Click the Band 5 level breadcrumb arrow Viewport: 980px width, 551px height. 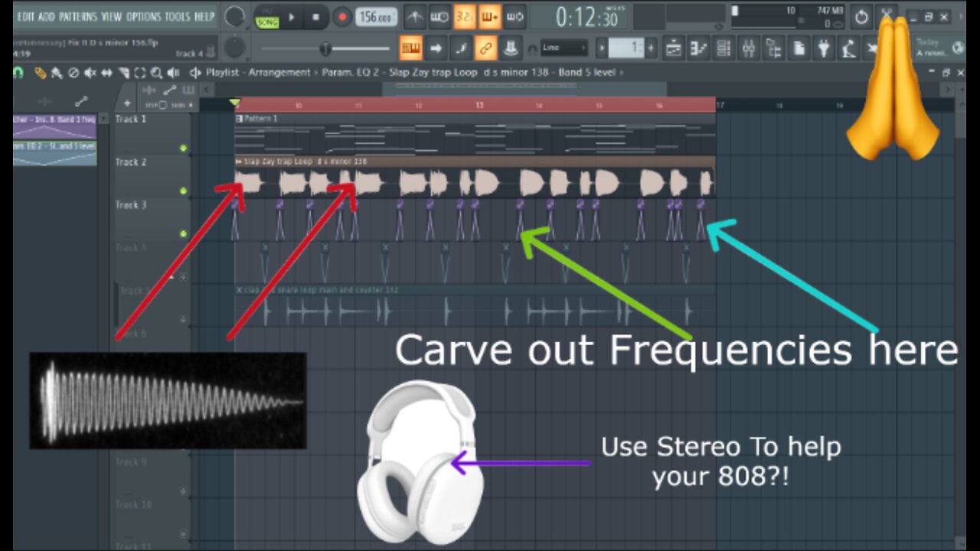click(x=622, y=73)
